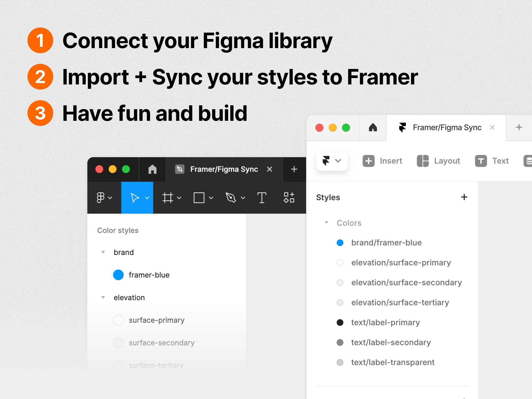Select the frame/grid tool
Image resolution: width=532 pixels, height=399 pixels.
coord(168,197)
